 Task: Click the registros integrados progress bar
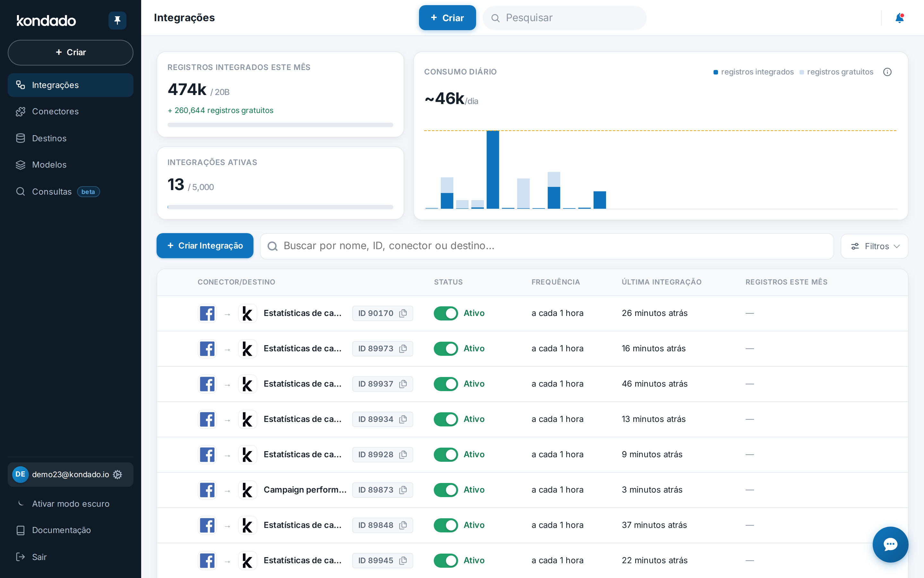[x=280, y=125]
